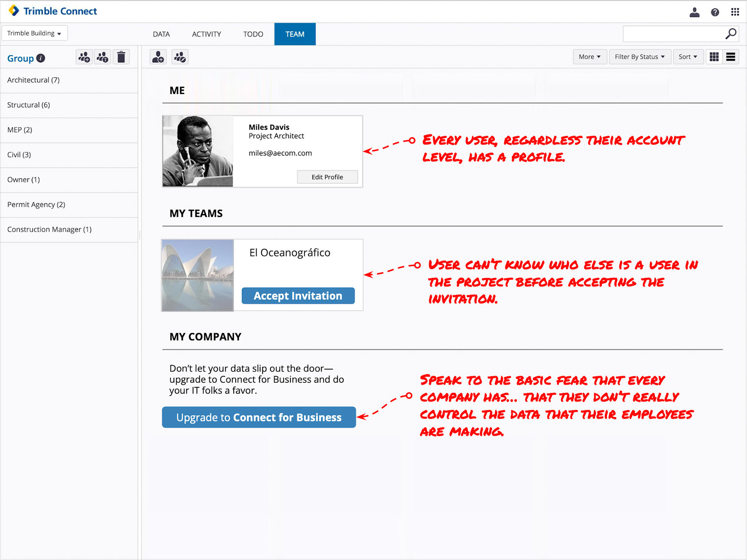Click the add group icon
This screenshot has width=747, height=560.
(x=84, y=57)
